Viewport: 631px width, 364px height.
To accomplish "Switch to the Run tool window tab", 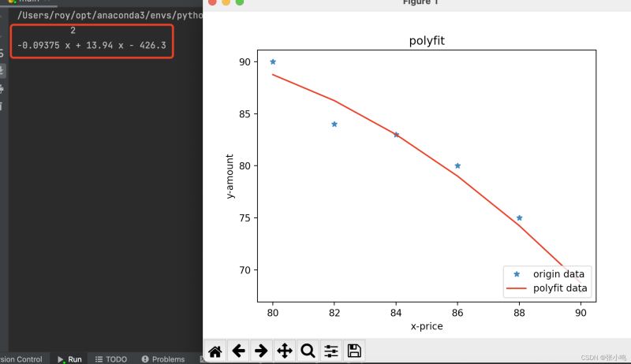I will coord(69,358).
